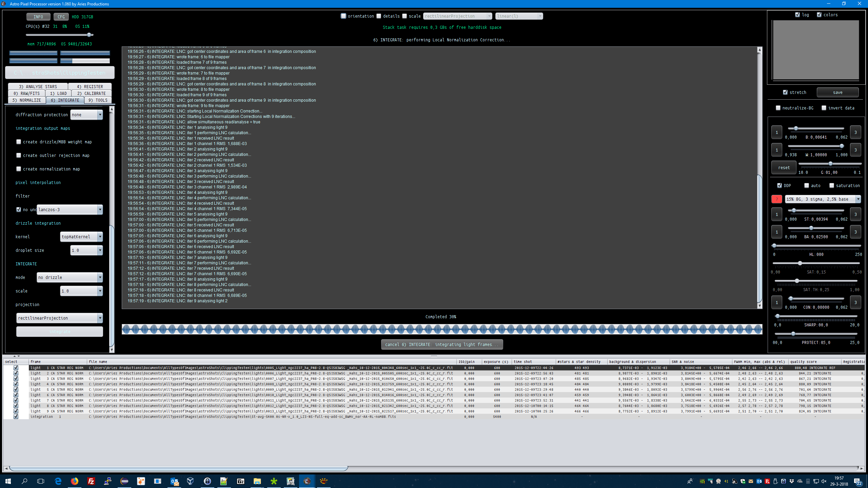Open Firefox from the taskbar
Screen dimensions: 868x488
coord(75,481)
